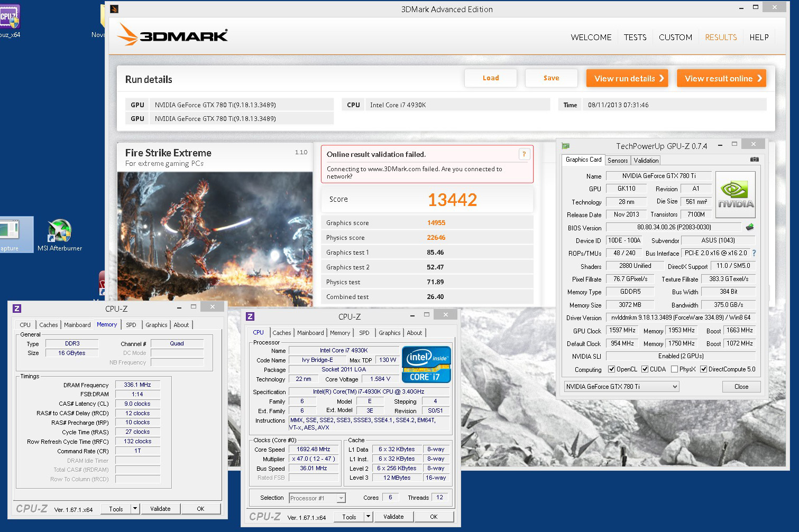Open the Bus Interface question mark help
This screenshot has width=799, height=532.
754,253
